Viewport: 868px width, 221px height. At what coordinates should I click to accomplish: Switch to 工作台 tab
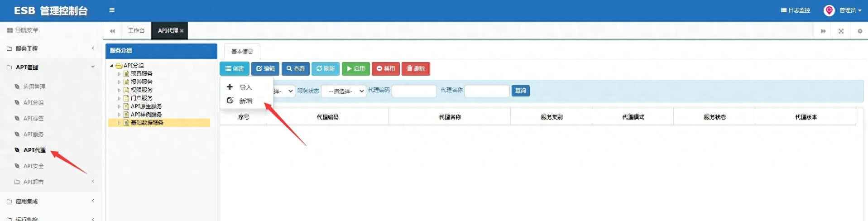(x=136, y=31)
